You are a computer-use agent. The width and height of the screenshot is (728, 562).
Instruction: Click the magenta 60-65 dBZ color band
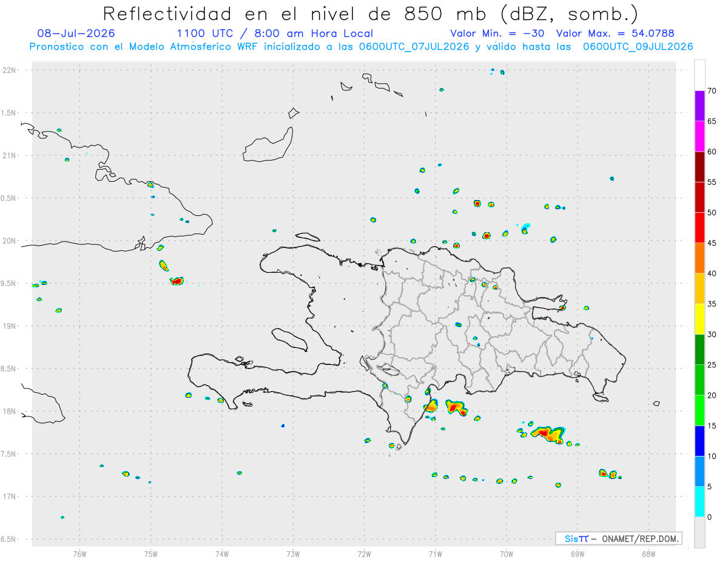(699, 136)
